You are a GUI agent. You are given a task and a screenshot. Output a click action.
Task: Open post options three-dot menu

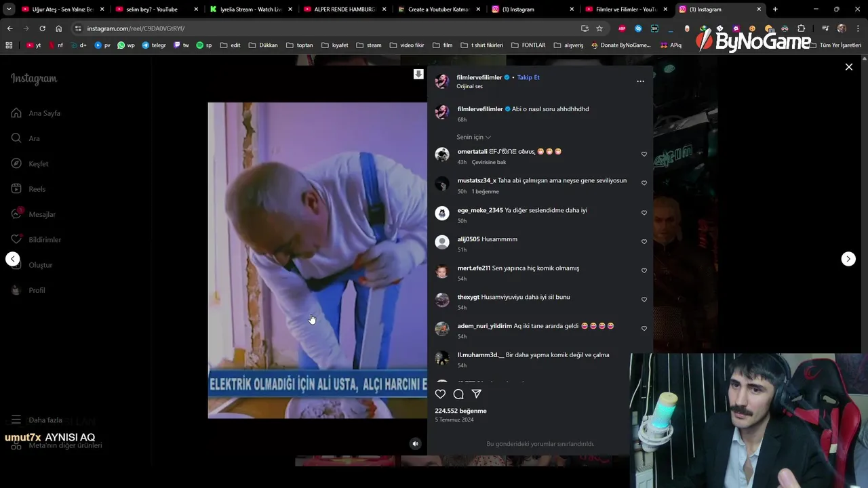click(x=640, y=81)
